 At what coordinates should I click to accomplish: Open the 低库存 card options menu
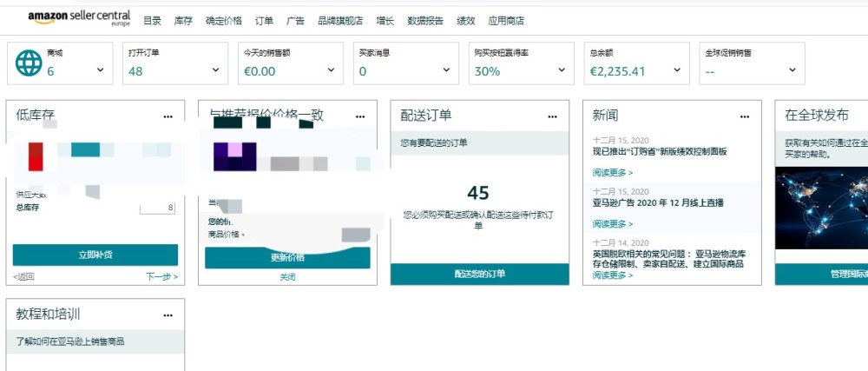[x=168, y=116]
